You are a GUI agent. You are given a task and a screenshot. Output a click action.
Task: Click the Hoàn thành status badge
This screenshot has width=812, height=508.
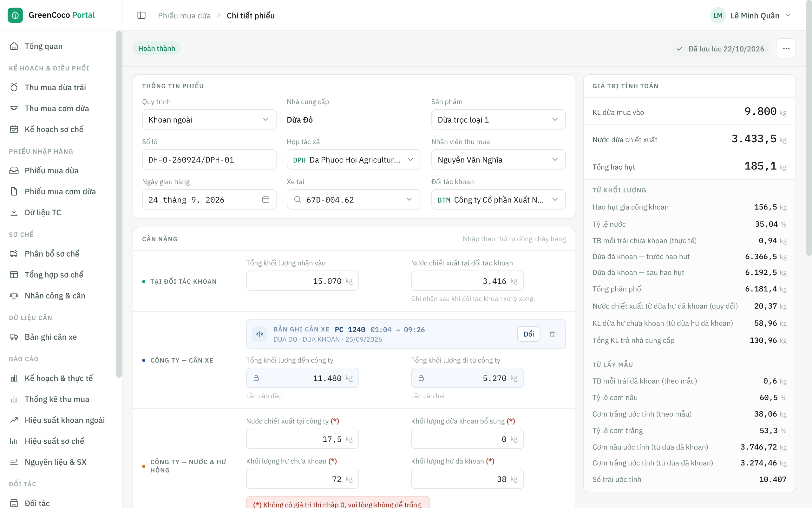coord(157,48)
